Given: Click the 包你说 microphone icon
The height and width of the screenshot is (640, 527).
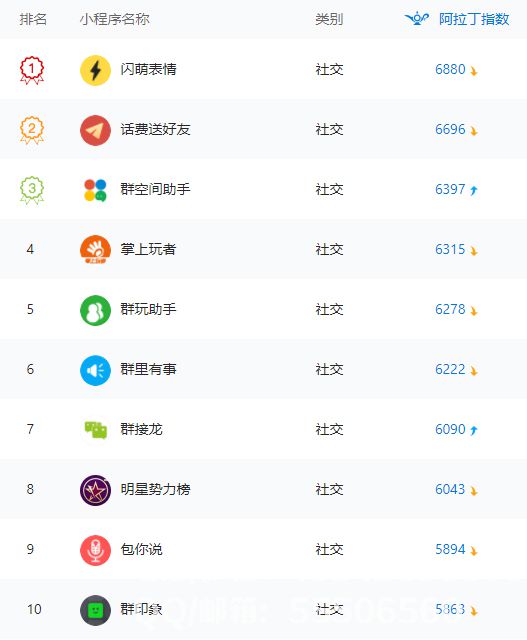Looking at the screenshot, I should pos(95,550).
